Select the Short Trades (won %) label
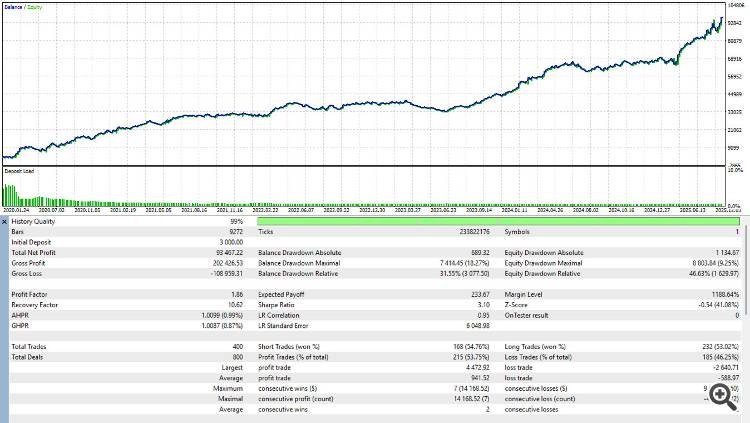Screen dimensions: 750x423 (x=289, y=347)
